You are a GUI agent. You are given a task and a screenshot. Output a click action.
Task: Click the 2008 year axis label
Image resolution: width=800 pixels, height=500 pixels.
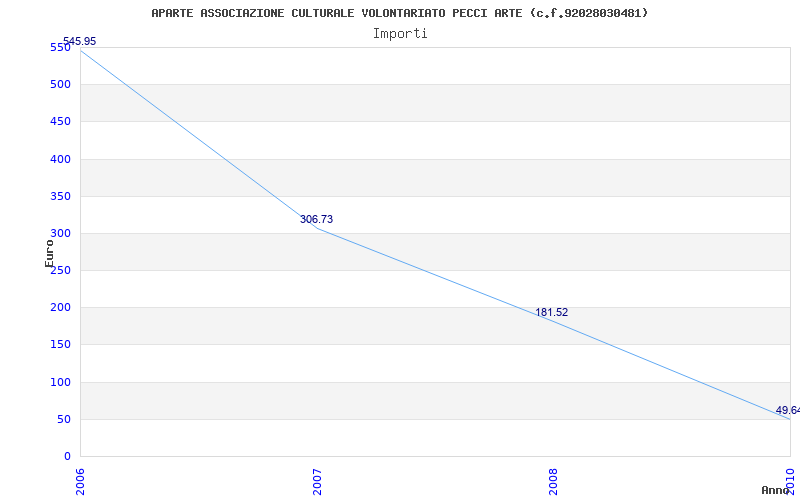point(553,482)
